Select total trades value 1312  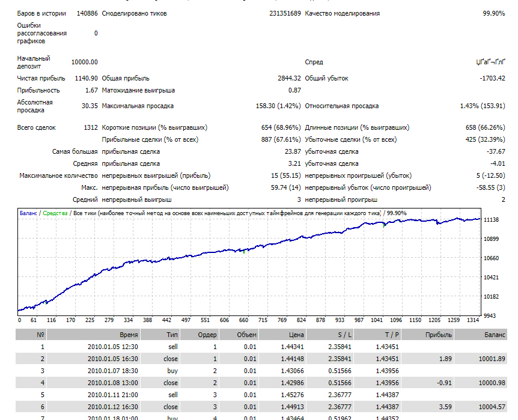[x=91, y=127]
